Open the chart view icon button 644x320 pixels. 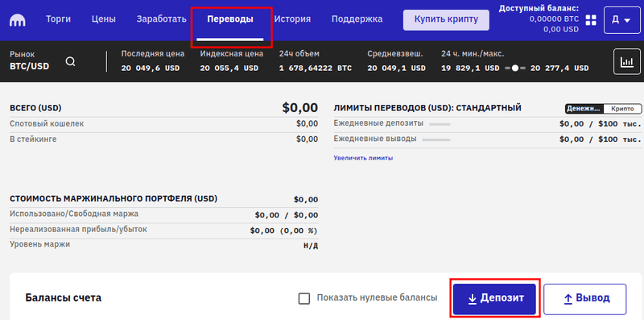(627, 62)
